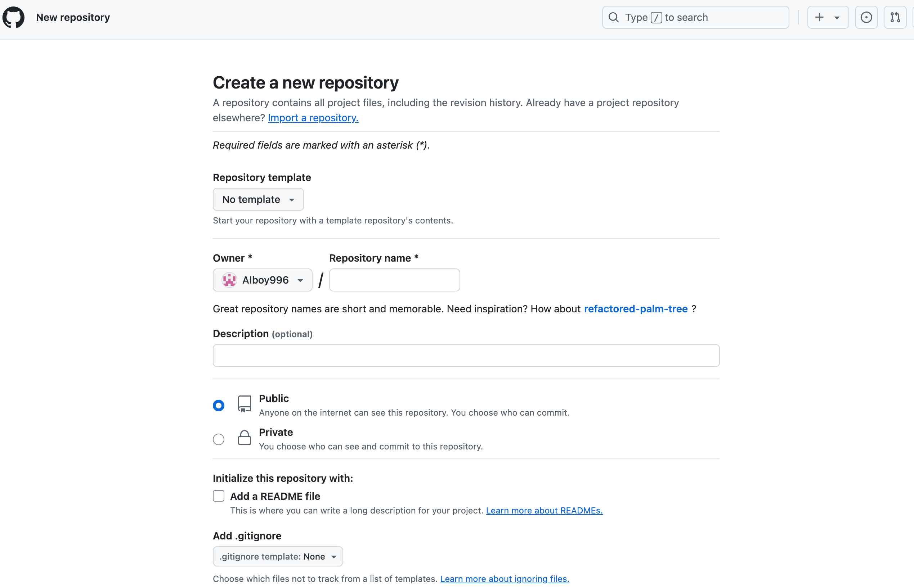Click the Alboy996 avatar icon

point(229,280)
